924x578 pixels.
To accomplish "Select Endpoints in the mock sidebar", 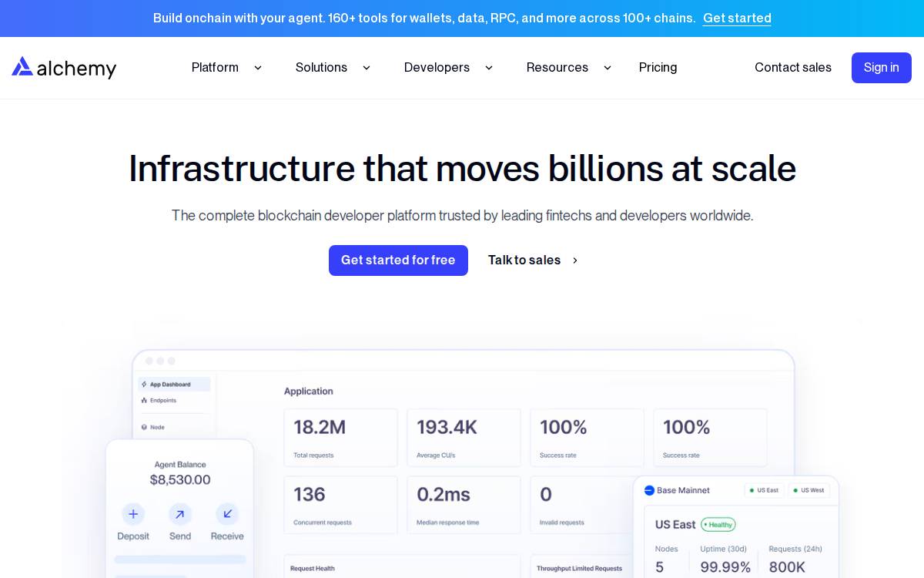I will point(159,401).
